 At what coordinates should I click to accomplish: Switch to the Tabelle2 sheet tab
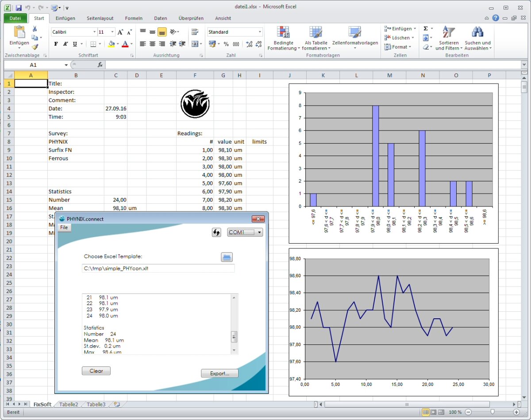[x=69, y=404]
